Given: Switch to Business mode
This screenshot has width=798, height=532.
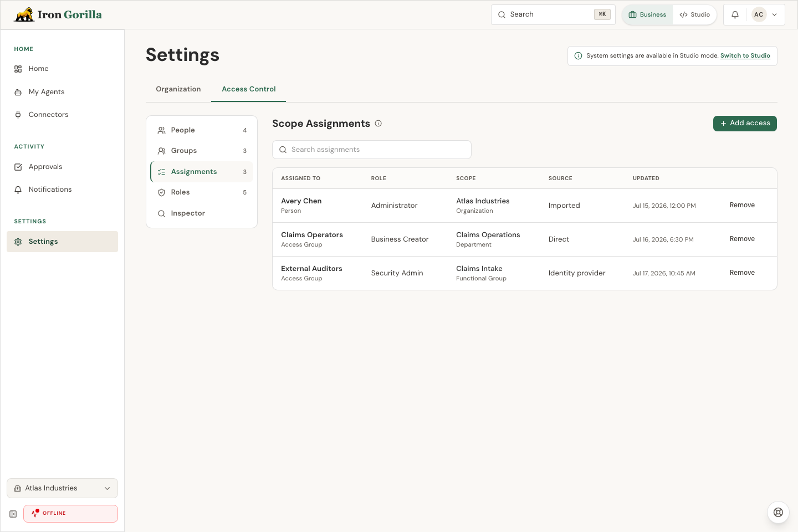Looking at the screenshot, I should click(647, 15).
